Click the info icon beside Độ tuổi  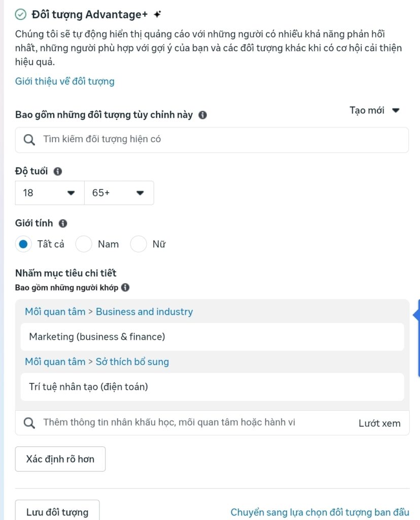point(58,171)
